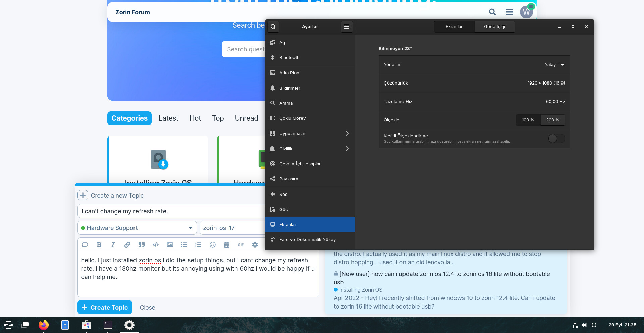Select Arka Plan in sidebar
This screenshot has height=333, width=644.
310,73
